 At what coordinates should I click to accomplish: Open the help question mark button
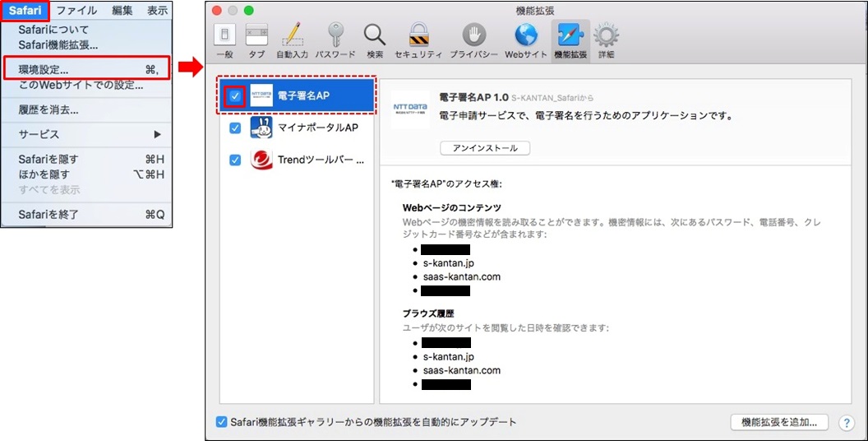[x=846, y=423]
